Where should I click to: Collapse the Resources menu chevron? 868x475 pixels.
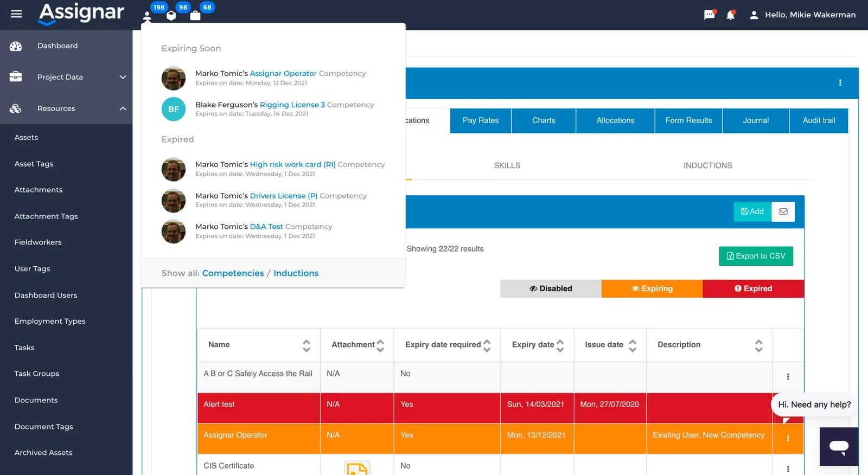point(123,108)
